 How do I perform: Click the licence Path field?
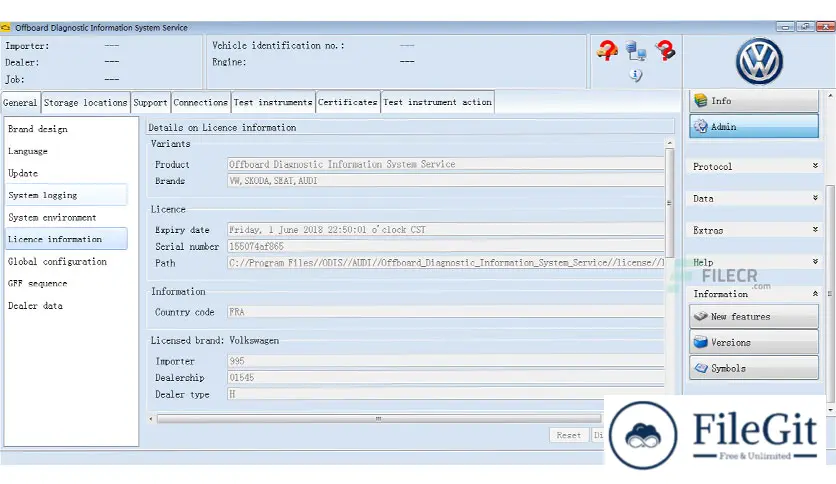pos(445,263)
